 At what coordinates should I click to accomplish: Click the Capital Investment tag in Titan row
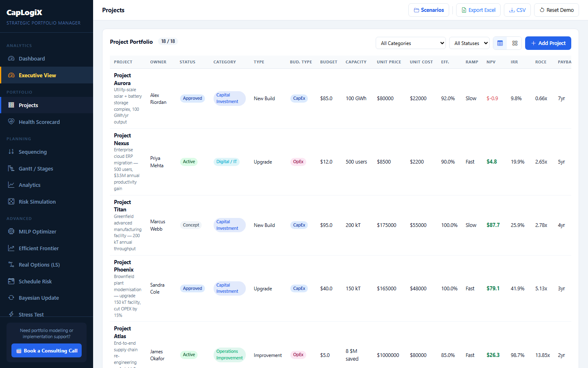pos(229,225)
